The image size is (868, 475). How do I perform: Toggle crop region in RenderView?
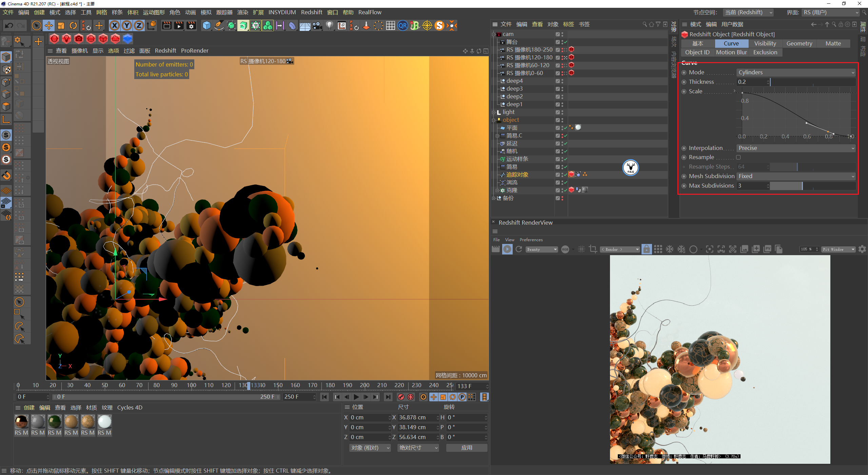pos(593,249)
